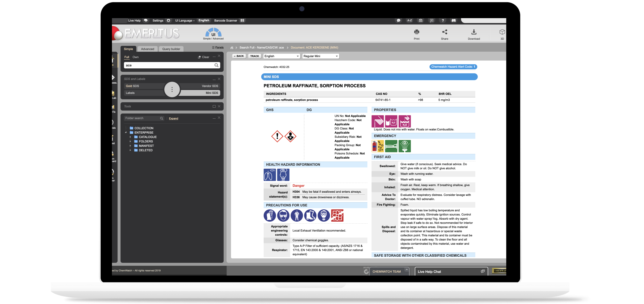
Task: Click Chemwatch Hazard Alert Code badge
Action: pyautogui.click(x=453, y=67)
